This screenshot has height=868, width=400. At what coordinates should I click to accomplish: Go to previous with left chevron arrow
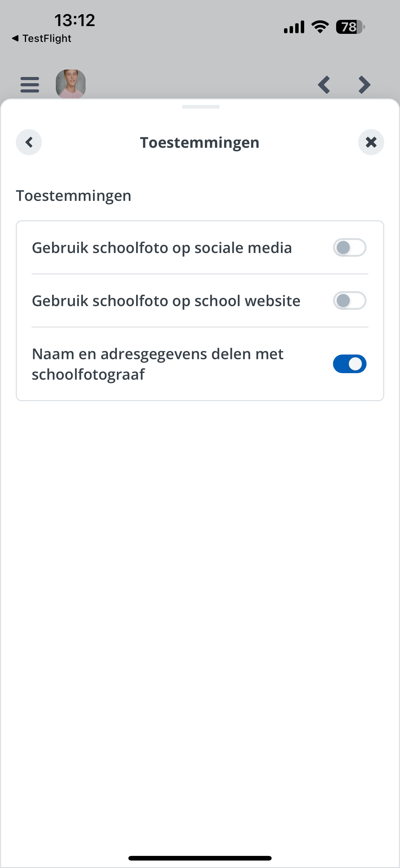[324, 84]
